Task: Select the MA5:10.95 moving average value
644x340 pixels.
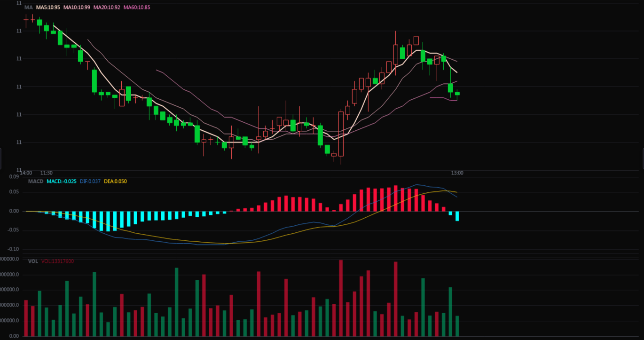Action: point(48,8)
